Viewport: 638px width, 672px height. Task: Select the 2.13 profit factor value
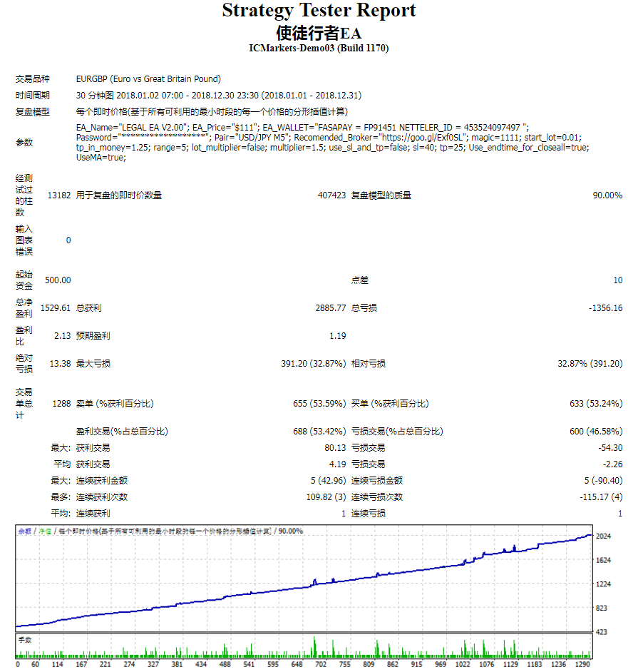click(62, 336)
